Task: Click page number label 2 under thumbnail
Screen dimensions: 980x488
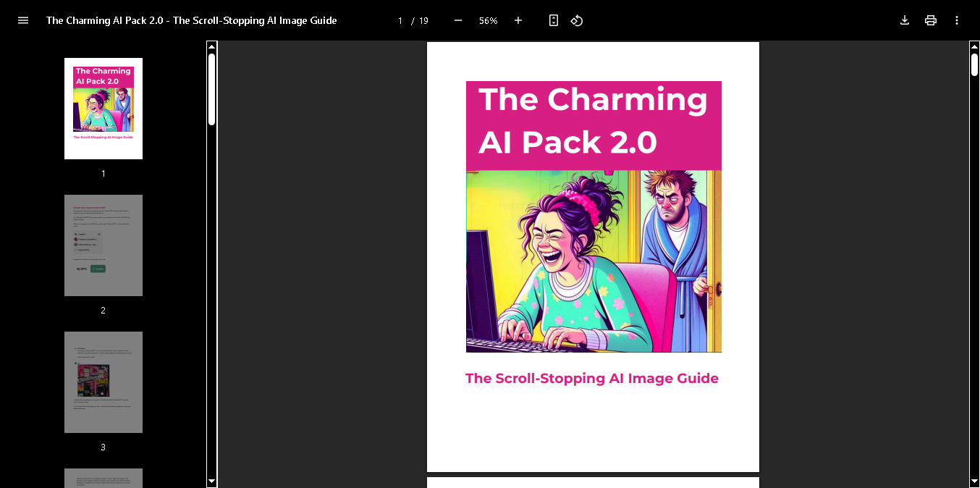Action: pos(104,311)
